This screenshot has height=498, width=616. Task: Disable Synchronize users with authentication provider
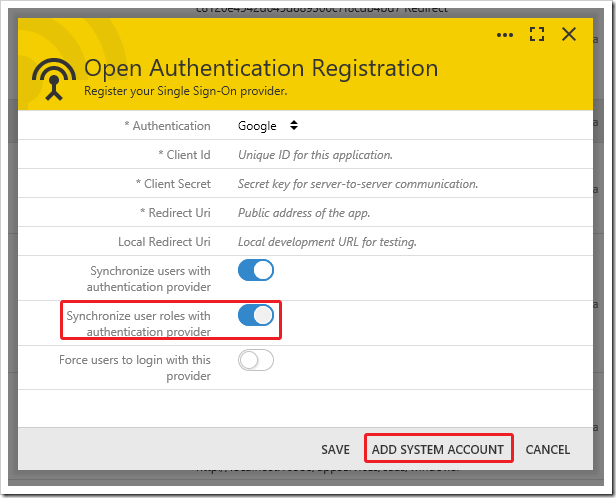(256, 270)
